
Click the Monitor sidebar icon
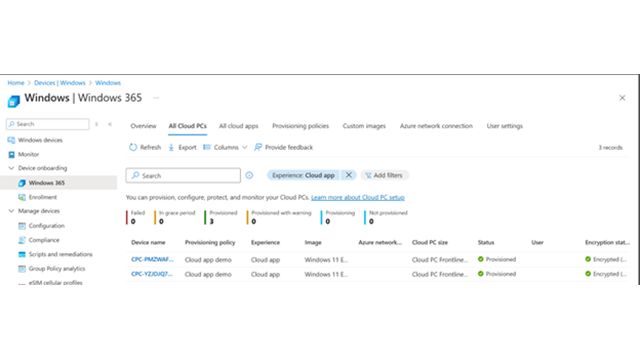pyautogui.click(x=11, y=154)
